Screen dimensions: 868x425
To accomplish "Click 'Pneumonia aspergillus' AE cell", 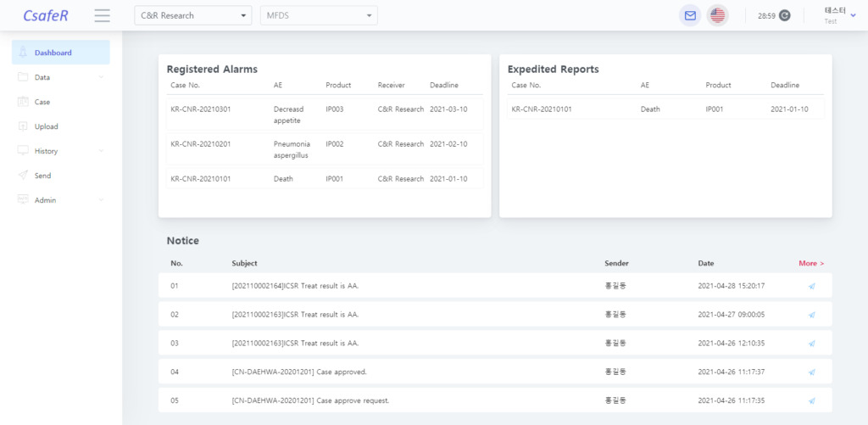I will 292,149.
